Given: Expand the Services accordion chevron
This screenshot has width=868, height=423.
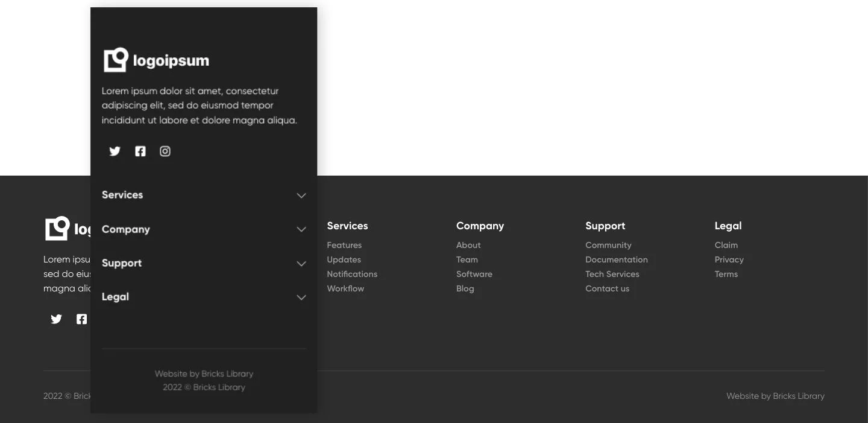Looking at the screenshot, I should (x=301, y=196).
